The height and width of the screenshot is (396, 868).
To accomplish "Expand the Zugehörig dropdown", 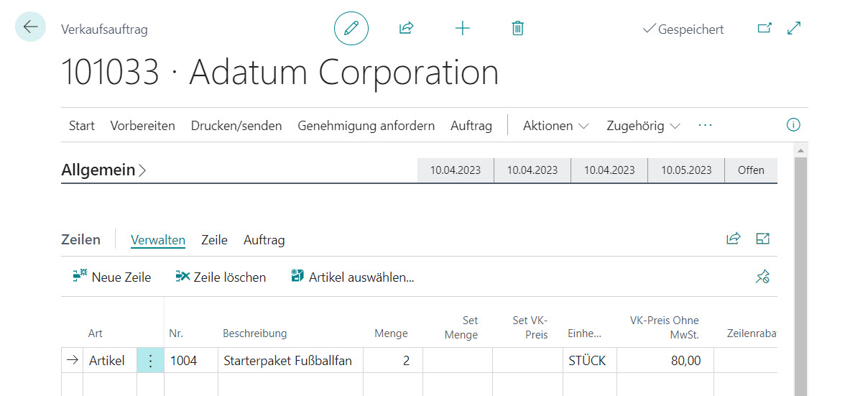I will pos(644,126).
